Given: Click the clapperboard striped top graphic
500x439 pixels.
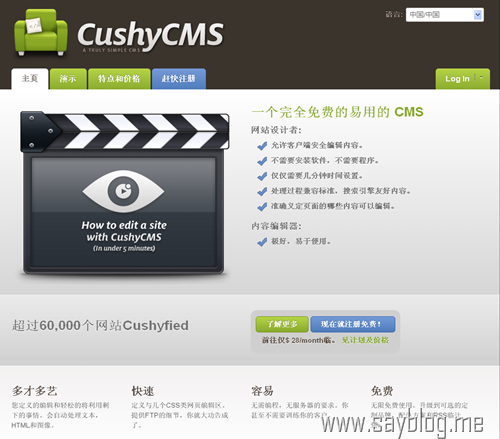Looking at the screenshot, I should point(125,132).
